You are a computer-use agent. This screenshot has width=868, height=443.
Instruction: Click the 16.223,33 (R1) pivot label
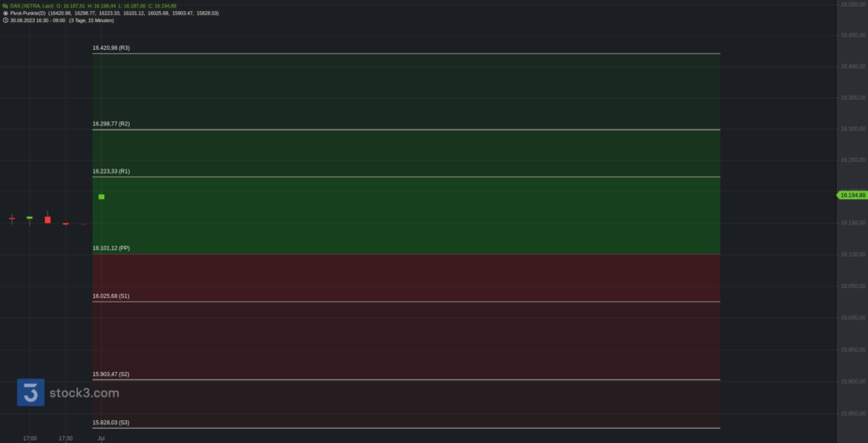tap(111, 171)
